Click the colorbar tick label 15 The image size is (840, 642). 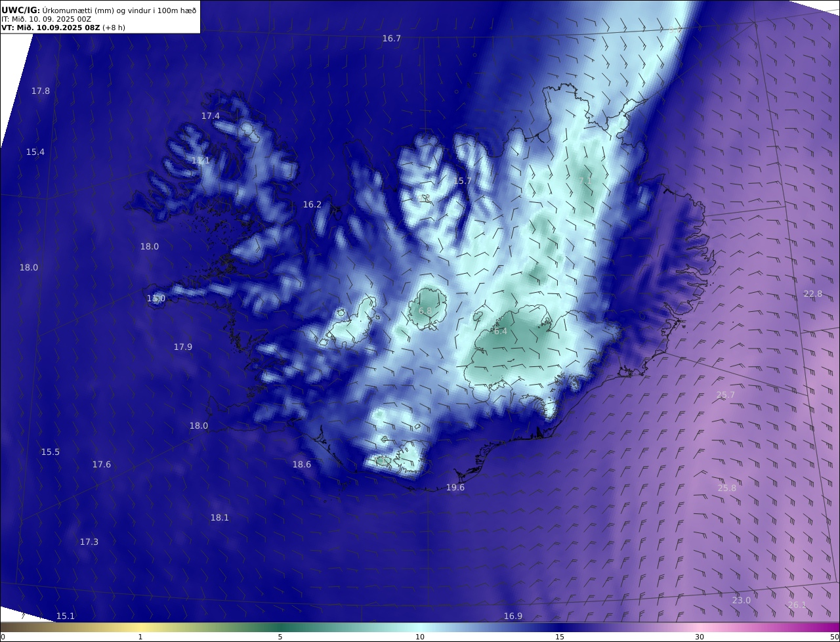[560, 637]
